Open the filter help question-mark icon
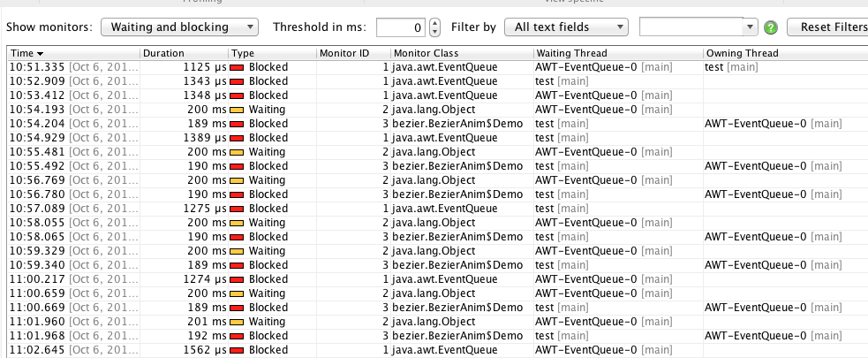The width and height of the screenshot is (868, 358). 771,27
